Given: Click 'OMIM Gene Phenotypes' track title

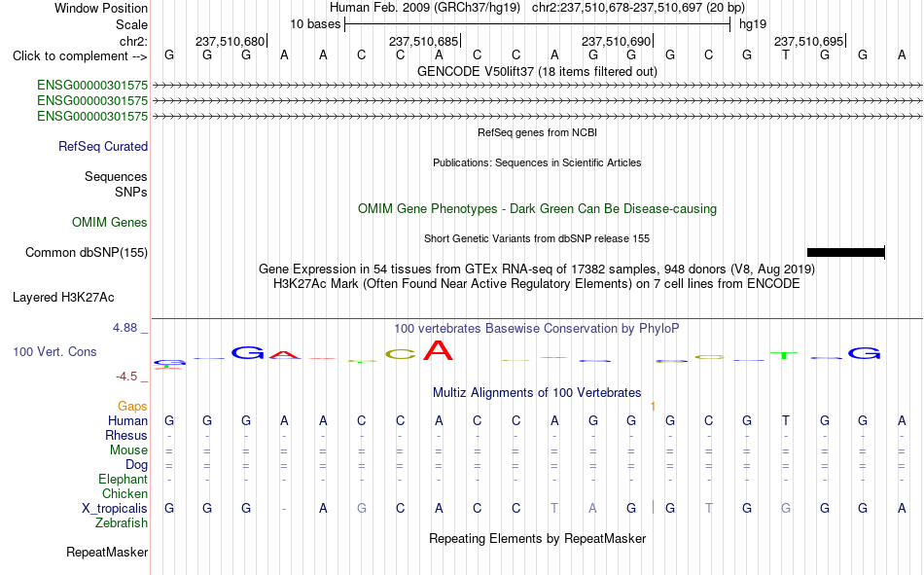Looking at the screenshot, I should pyautogui.click(x=537, y=209).
